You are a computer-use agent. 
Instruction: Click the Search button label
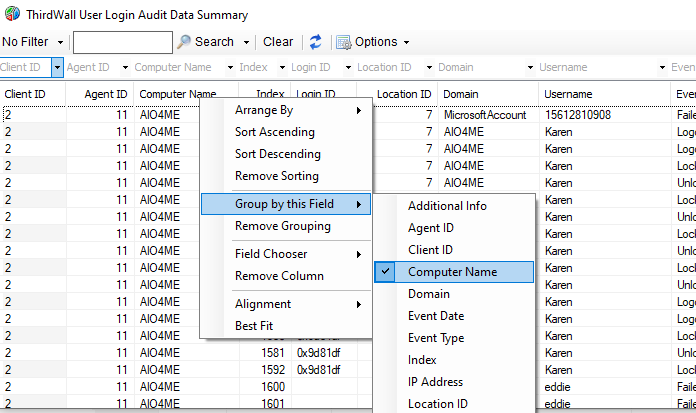click(214, 42)
